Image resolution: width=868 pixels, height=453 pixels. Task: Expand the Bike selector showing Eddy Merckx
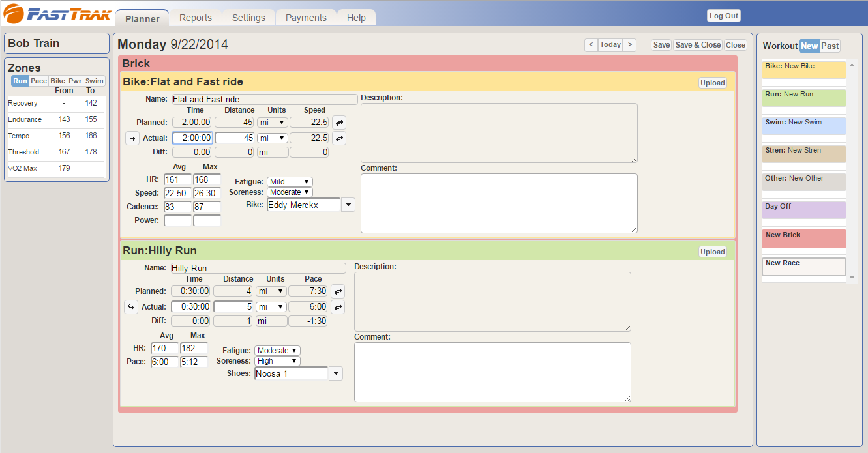348,205
